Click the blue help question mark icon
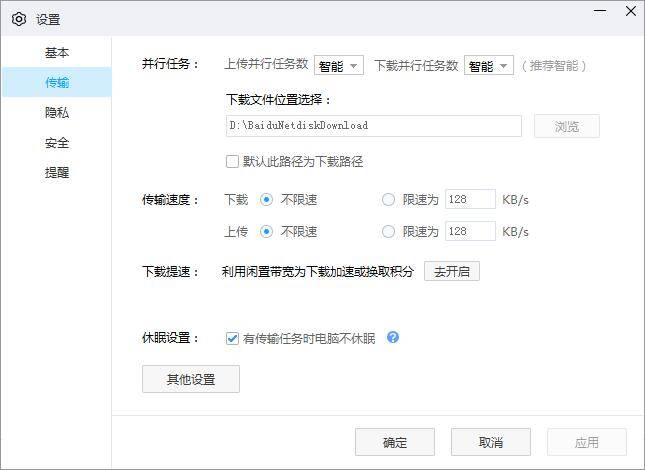 pyautogui.click(x=393, y=338)
